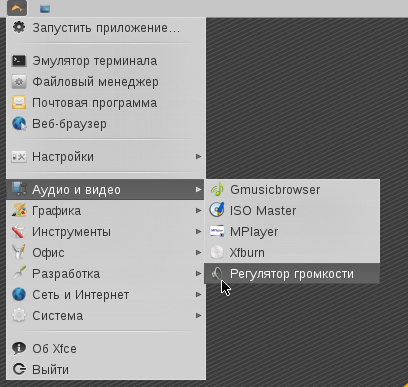This screenshot has height=387, width=408.
Task: Expand the Инструменты submenu arrow
Action: (x=198, y=231)
